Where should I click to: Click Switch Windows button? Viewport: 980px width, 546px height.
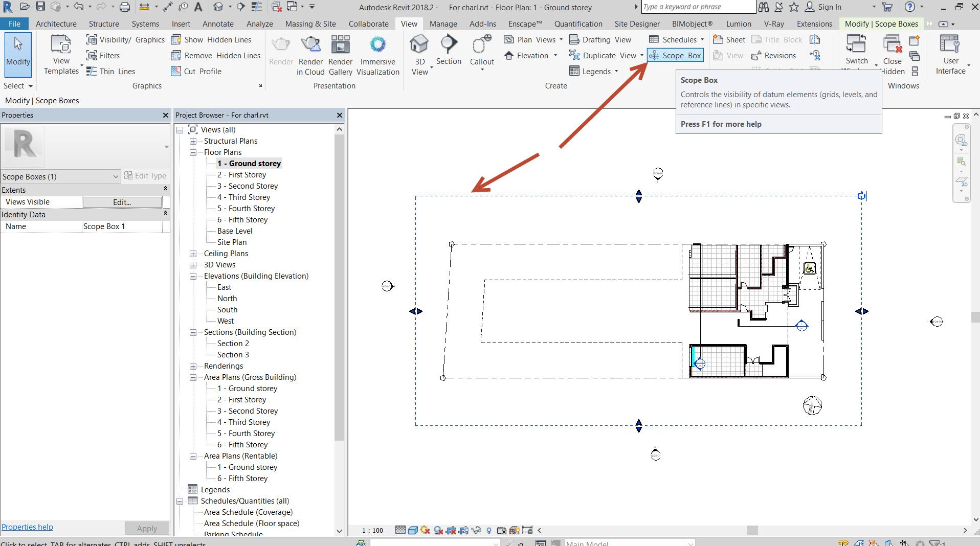pyautogui.click(x=857, y=51)
